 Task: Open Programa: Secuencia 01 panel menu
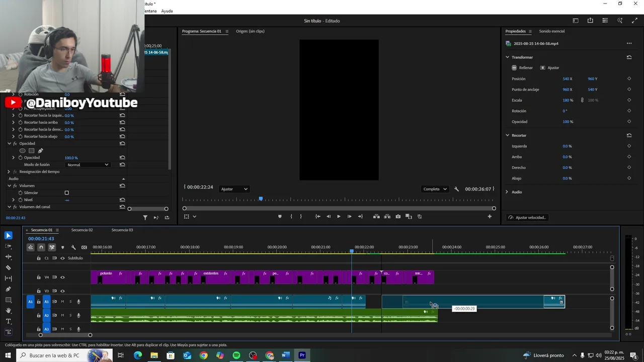pyautogui.click(x=227, y=31)
